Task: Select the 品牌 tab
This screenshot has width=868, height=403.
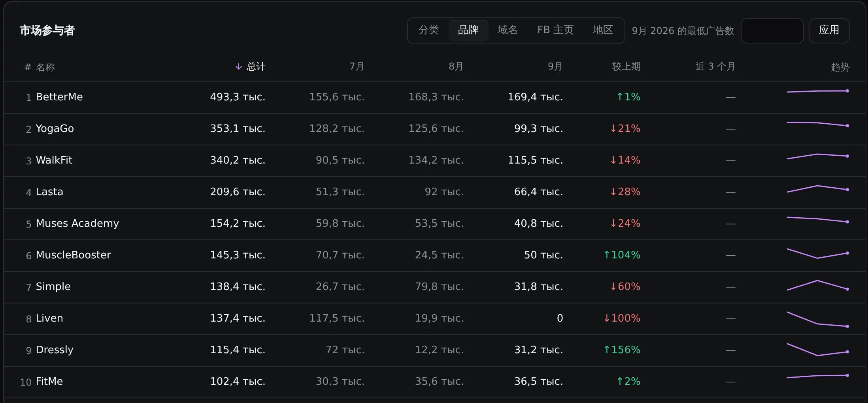Action: coord(468,30)
